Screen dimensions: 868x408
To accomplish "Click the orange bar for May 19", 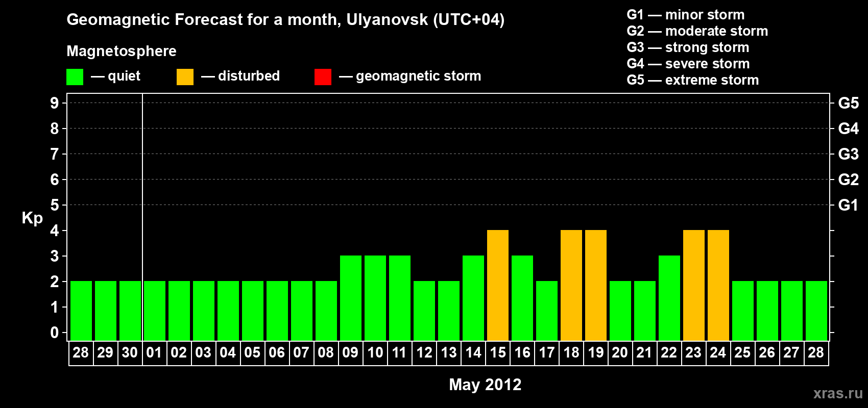I will [x=596, y=285].
